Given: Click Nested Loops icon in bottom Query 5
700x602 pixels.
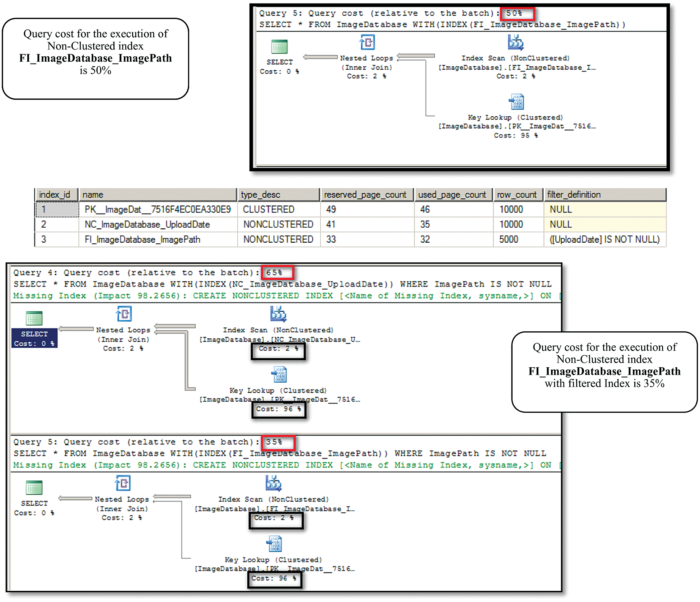Looking at the screenshot, I should coord(123,483).
